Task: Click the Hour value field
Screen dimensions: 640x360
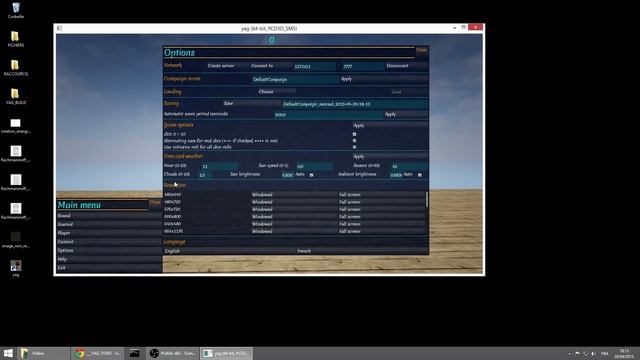Action: [220, 166]
